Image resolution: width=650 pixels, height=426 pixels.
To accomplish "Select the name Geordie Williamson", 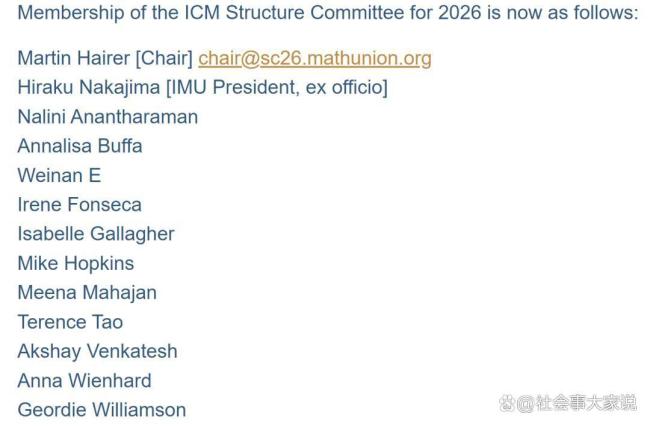I will click(101, 410).
